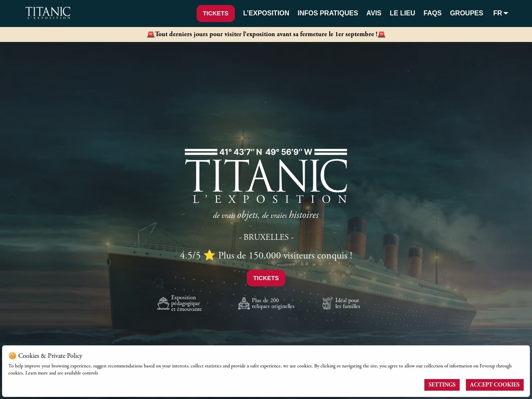
Task: Click the red TICKETS button in navbar
Action: click(215, 13)
